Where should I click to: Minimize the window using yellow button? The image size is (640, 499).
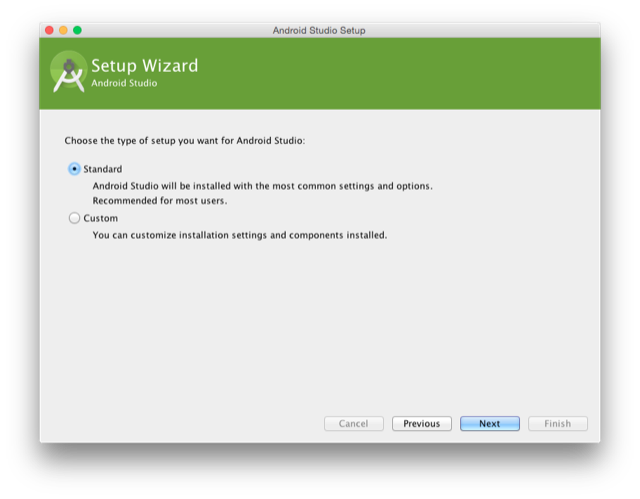63,30
